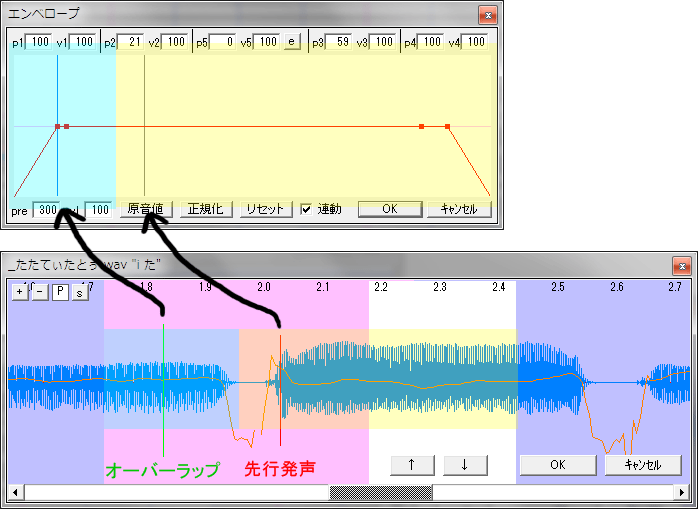Click the 原音値 button
Viewport: 698px width, 510px height.
point(147,210)
